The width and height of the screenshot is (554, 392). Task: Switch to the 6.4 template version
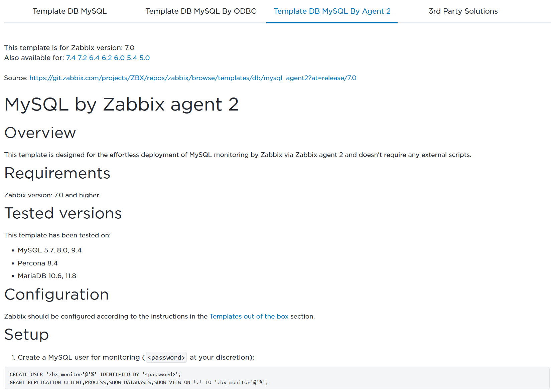click(94, 58)
